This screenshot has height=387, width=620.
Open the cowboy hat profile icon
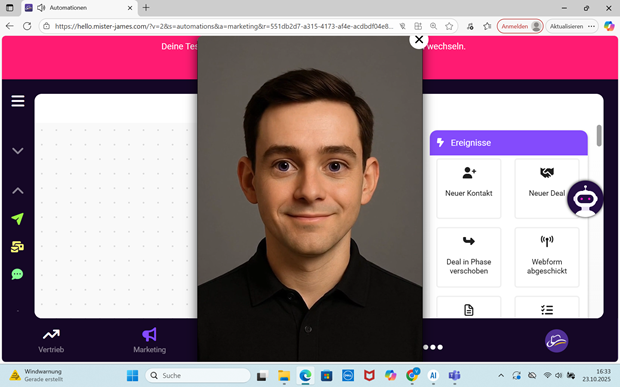click(556, 341)
